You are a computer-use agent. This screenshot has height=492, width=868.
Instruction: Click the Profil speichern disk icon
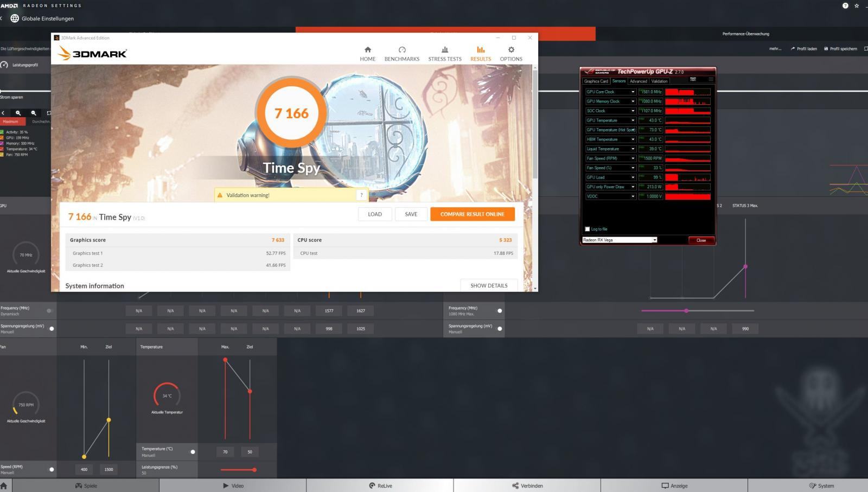point(826,49)
